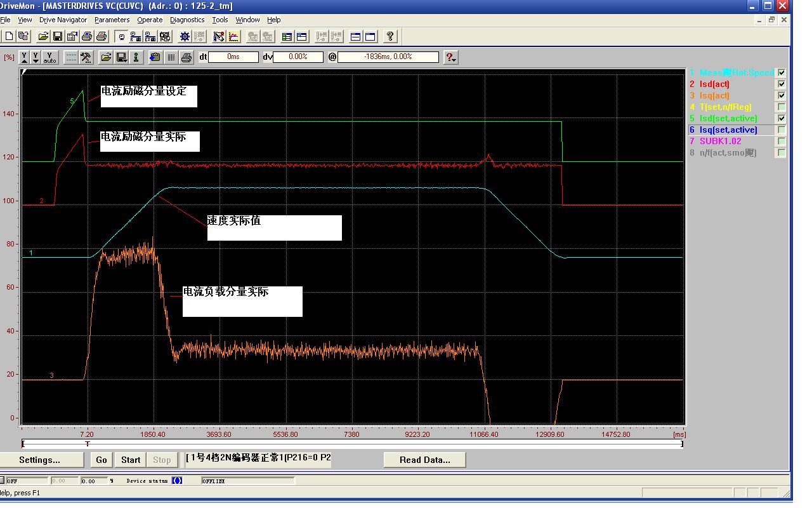This screenshot has width=812, height=508.
Task: Open the Window menu
Action: click(x=247, y=20)
